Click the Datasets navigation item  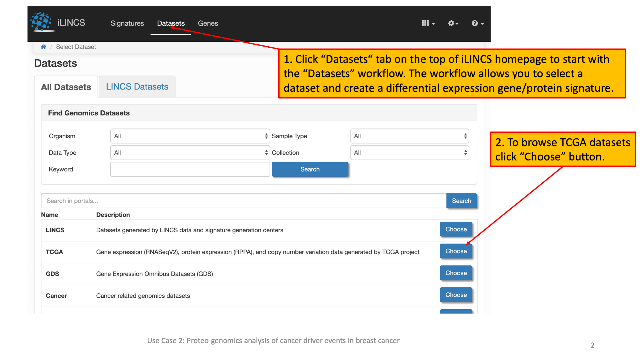(x=171, y=23)
